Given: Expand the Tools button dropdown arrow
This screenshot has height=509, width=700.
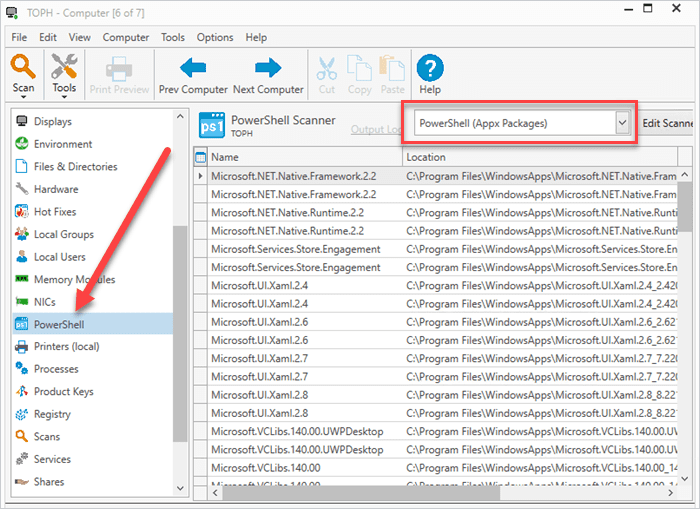Looking at the screenshot, I should 64,96.
